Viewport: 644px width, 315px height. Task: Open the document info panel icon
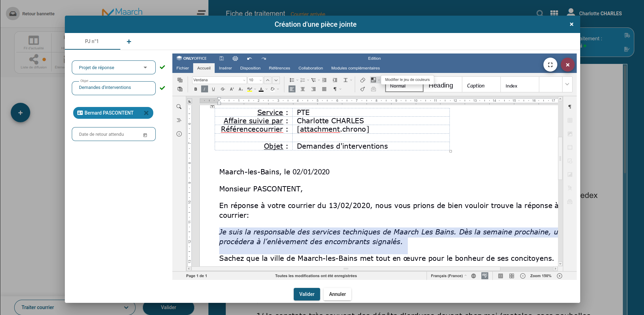[x=179, y=134]
